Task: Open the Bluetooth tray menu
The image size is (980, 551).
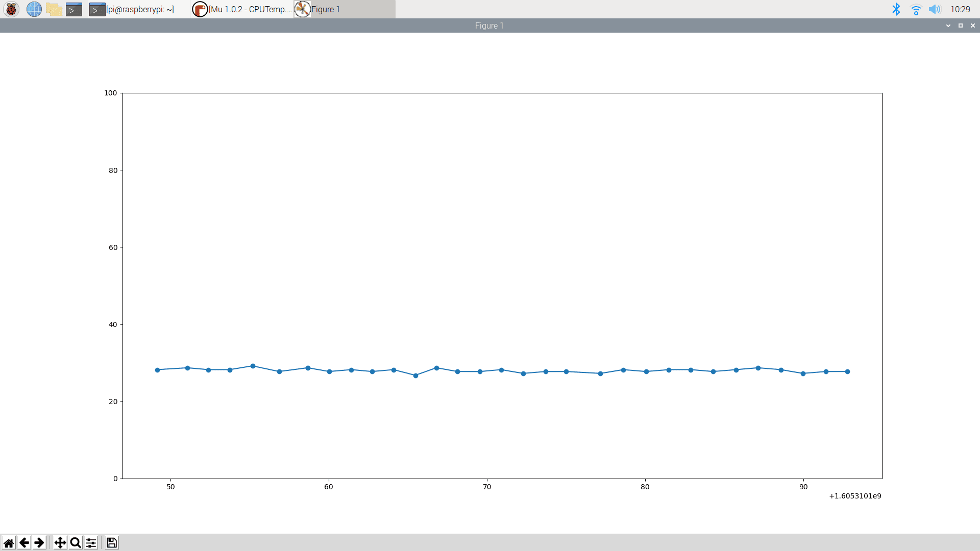Action: click(x=896, y=9)
